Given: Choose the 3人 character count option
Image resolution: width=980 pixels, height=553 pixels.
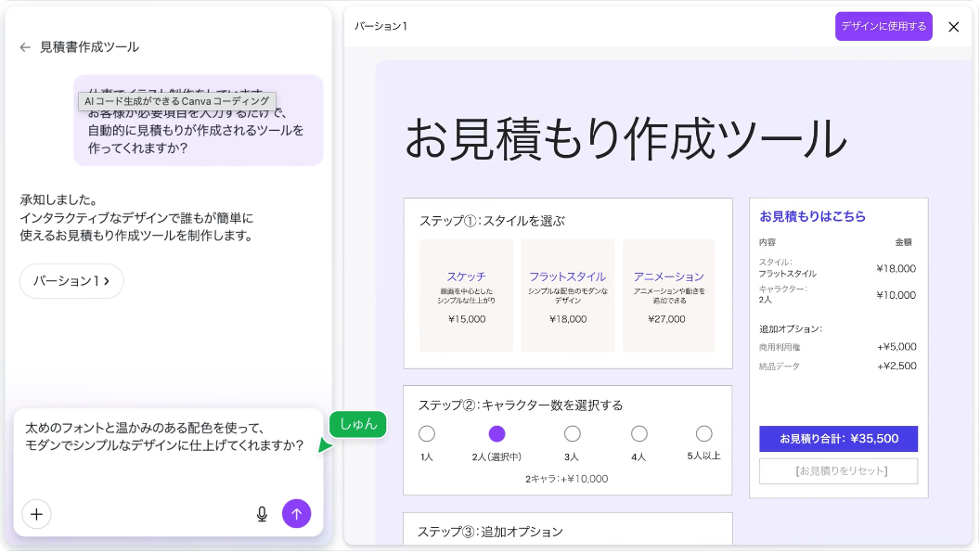Looking at the screenshot, I should pyautogui.click(x=573, y=433).
